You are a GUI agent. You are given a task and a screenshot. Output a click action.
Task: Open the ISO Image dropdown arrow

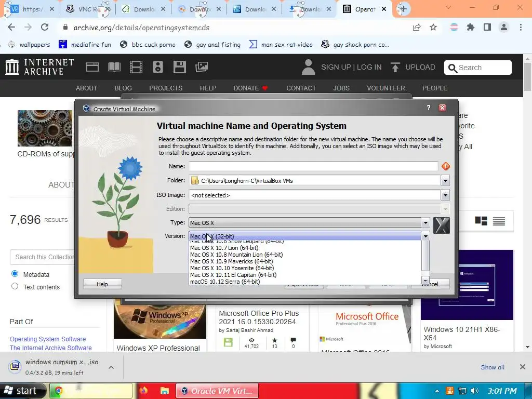pos(445,195)
